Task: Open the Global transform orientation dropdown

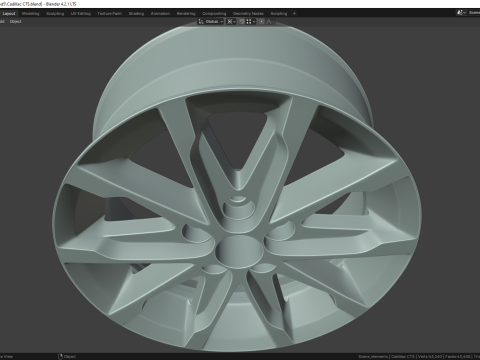Action: point(211,22)
